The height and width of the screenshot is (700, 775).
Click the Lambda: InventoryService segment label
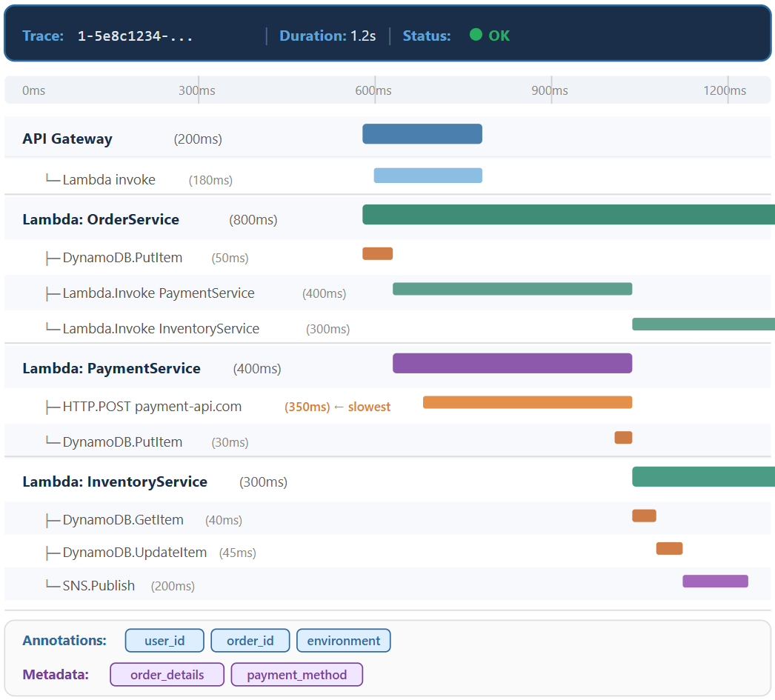pos(115,481)
